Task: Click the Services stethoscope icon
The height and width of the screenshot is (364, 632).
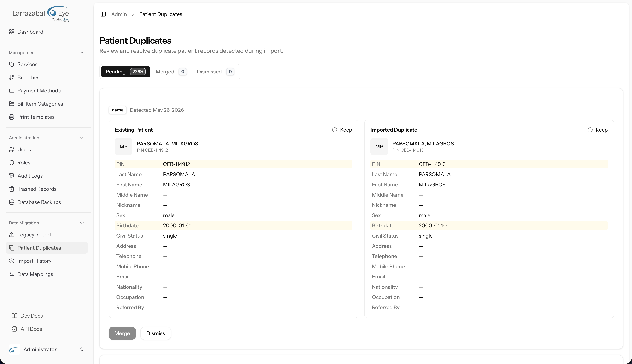Action: [12, 64]
